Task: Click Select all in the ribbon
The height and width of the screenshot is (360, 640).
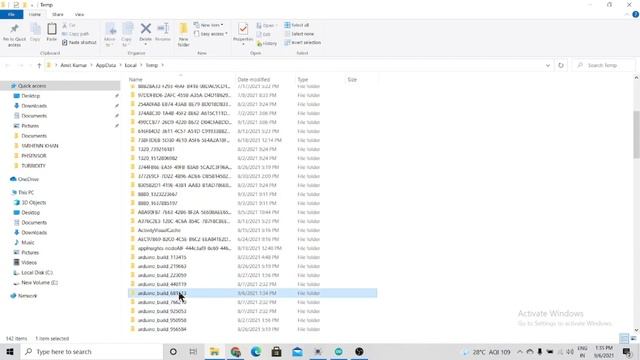Action: click(297, 25)
